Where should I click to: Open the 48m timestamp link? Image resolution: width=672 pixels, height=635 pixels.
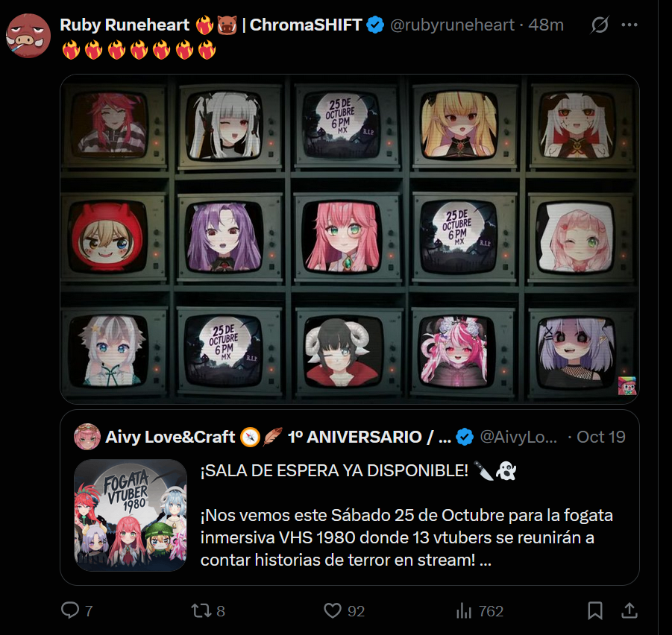pos(545,25)
